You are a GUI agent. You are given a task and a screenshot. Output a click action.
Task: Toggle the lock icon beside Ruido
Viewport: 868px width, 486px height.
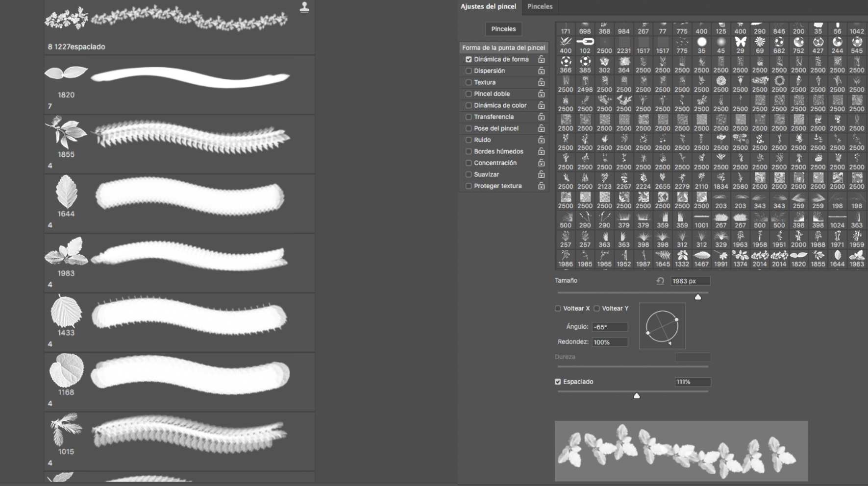tap(541, 140)
